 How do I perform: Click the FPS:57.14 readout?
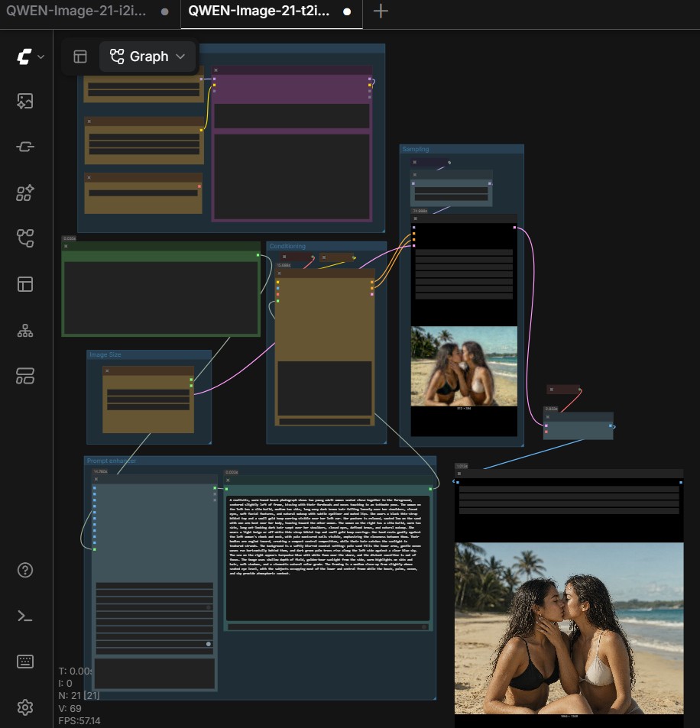79,721
